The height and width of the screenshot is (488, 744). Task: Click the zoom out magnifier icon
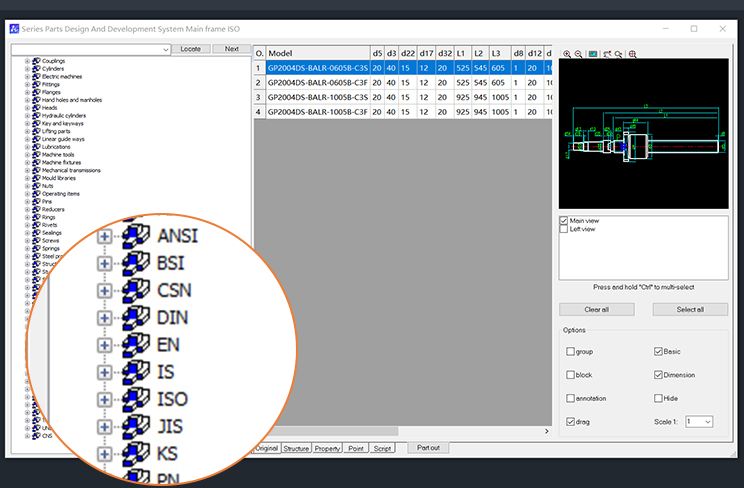click(x=579, y=54)
